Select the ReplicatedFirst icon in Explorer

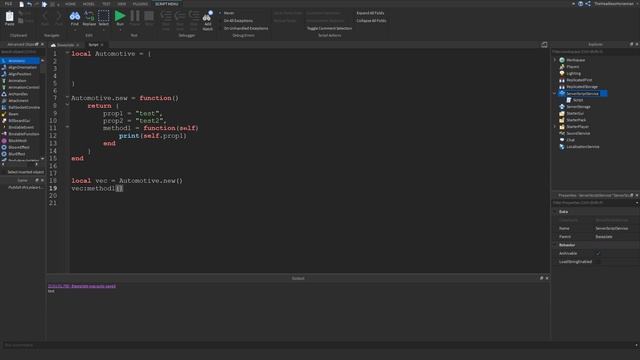pyautogui.click(x=562, y=80)
